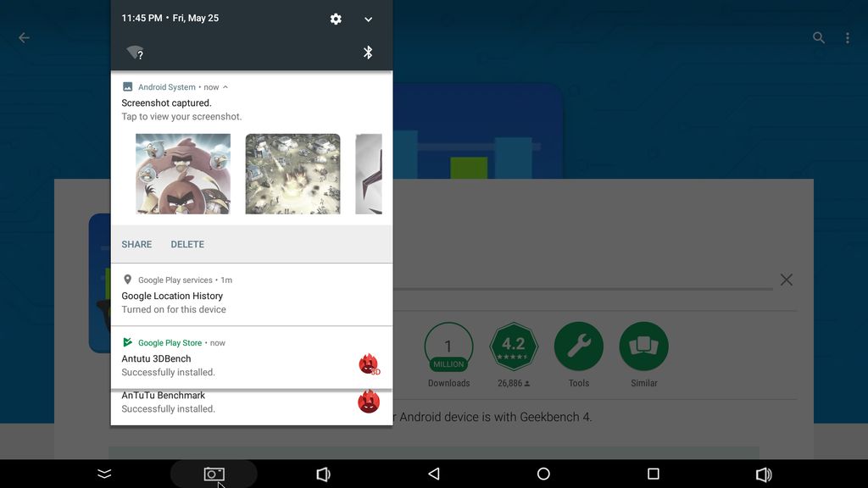Viewport: 868px width, 488px height.
Task: Open the Tools category wrench icon
Action: tap(579, 347)
